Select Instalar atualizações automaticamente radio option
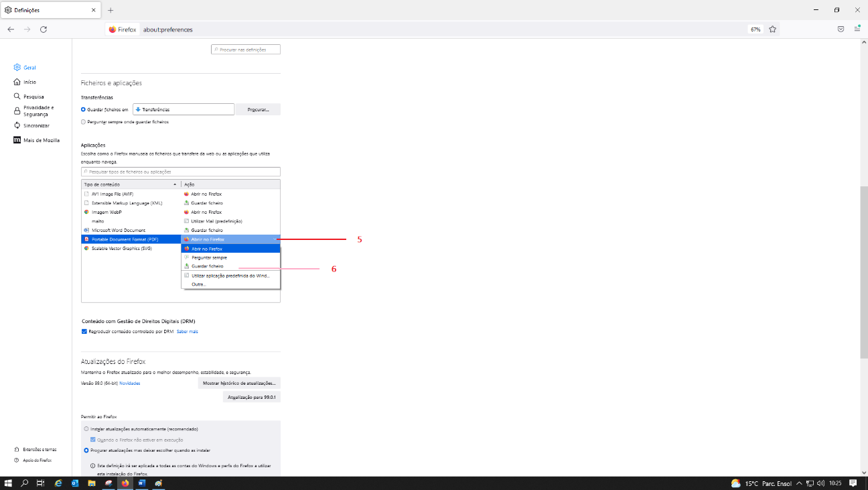Screen dimensions: 868x490 [x=86, y=428]
